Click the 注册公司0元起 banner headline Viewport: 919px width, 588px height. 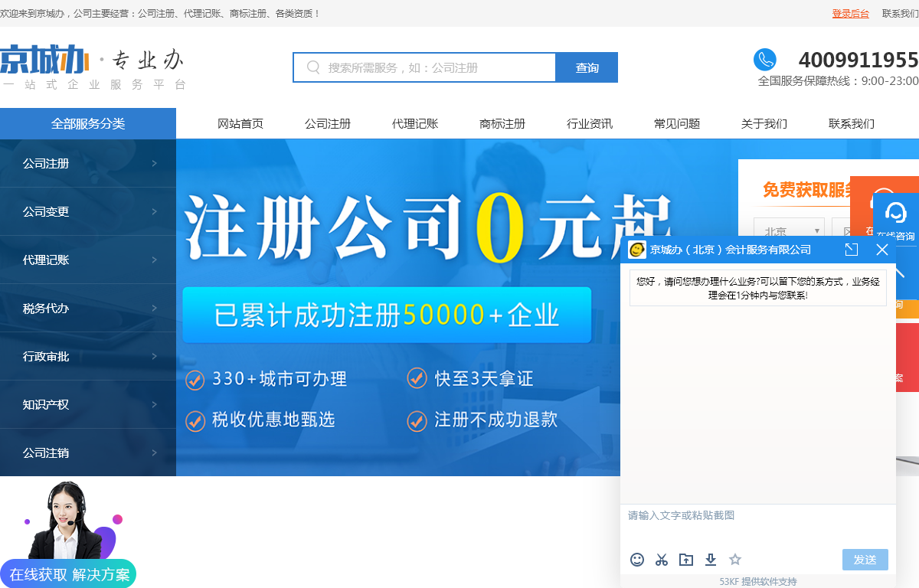[429, 227]
